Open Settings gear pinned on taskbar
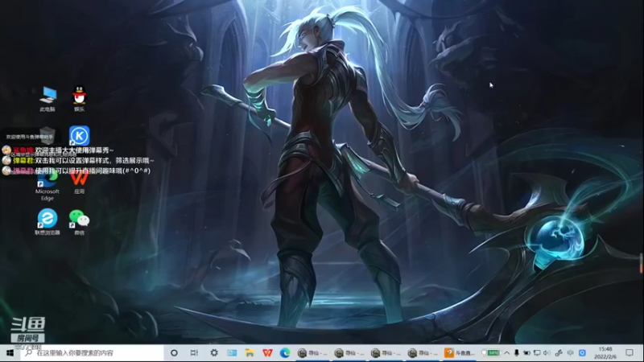The height and width of the screenshot is (362, 644). click(x=214, y=353)
